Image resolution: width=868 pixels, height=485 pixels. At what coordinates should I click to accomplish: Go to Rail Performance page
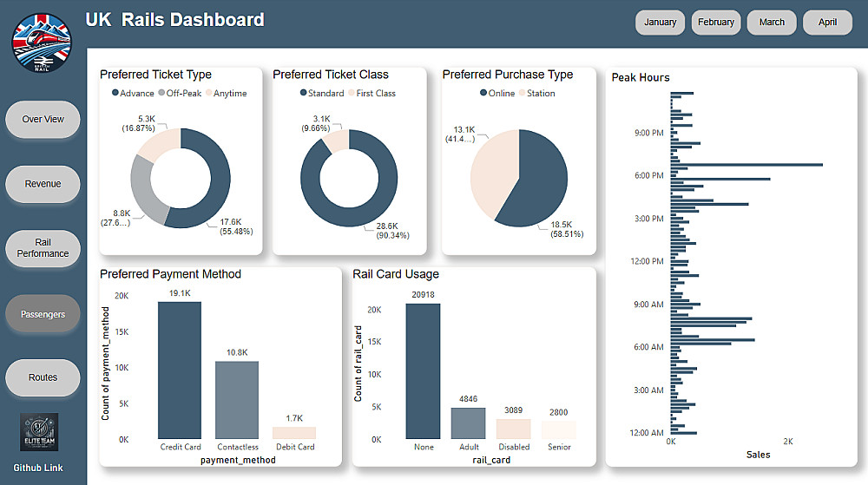43,248
